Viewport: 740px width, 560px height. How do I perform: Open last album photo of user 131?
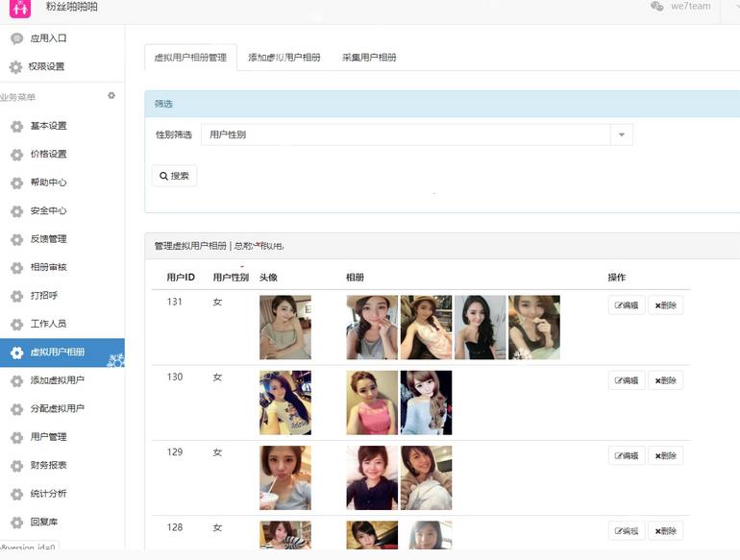click(x=533, y=328)
